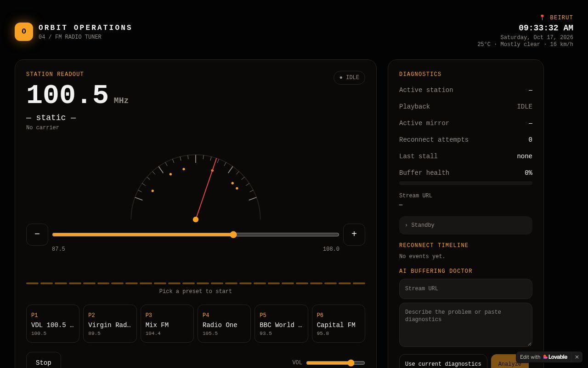Viewport: 588px width, 368px height.
Task: Click the 87.5 slider minimum label
Action: (x=58, y=249)
